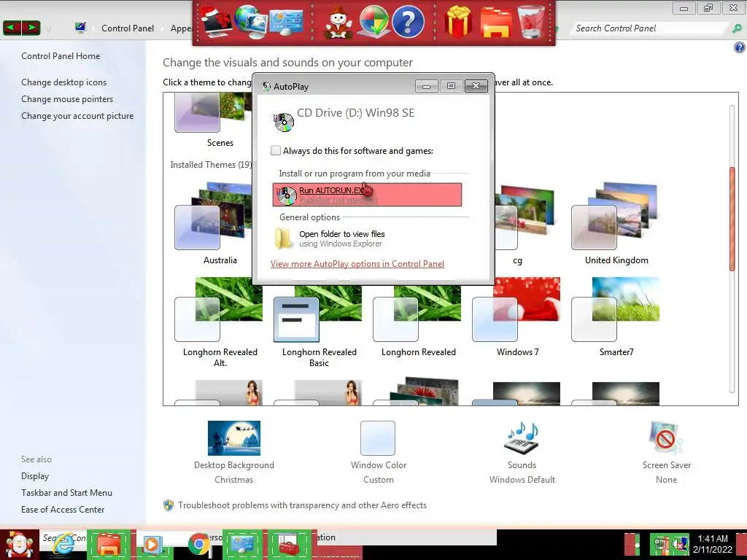
Task: Select the Longhorn Revealed Alt. theme
Action: (220, 322)
